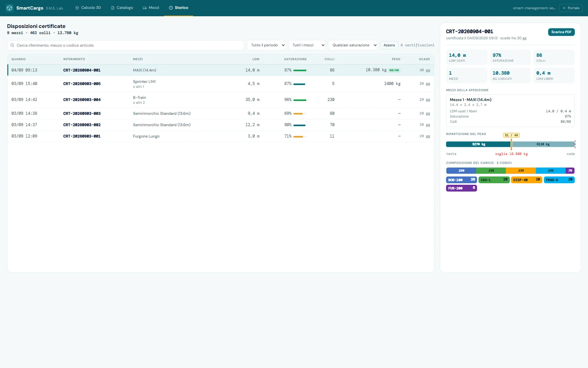Focus the Cerca riferimento search field
This screenshot has width=588, height=368.
(126, 45)
